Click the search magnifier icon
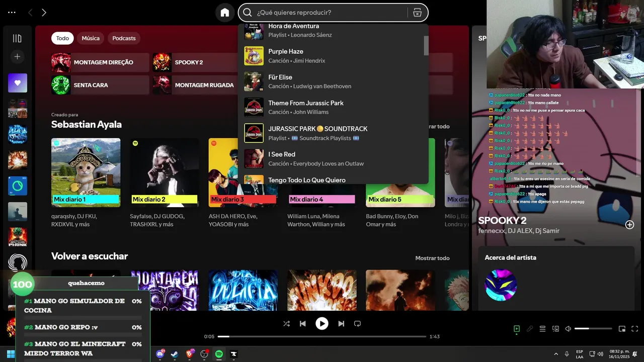 tap(248, 13)
